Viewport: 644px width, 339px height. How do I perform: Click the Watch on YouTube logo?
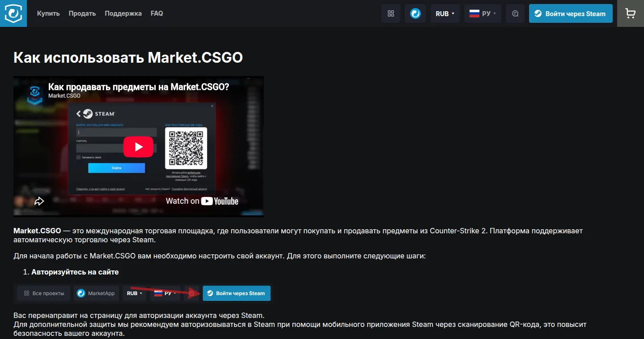[202, 201]
